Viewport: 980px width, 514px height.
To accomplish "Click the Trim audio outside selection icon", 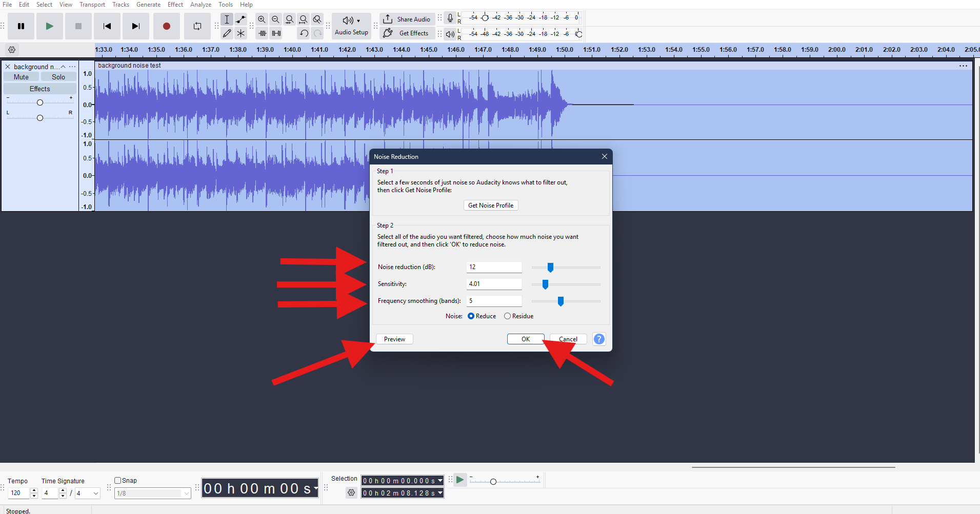I will click(262, 33).
